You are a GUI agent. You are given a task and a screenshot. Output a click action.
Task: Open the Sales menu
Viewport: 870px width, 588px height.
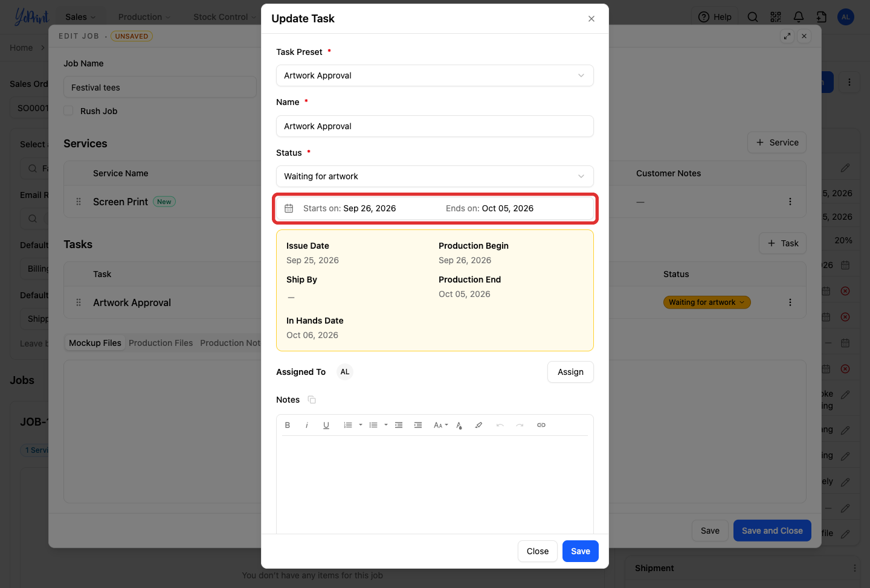coord(80,17)
